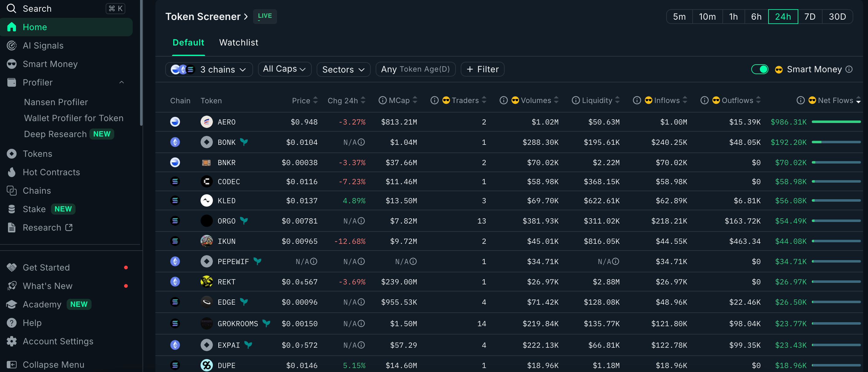Open the Tokens sidebar link
Image resolution: width=868 pixels, height=372 pixels.
tap(37, 154)
